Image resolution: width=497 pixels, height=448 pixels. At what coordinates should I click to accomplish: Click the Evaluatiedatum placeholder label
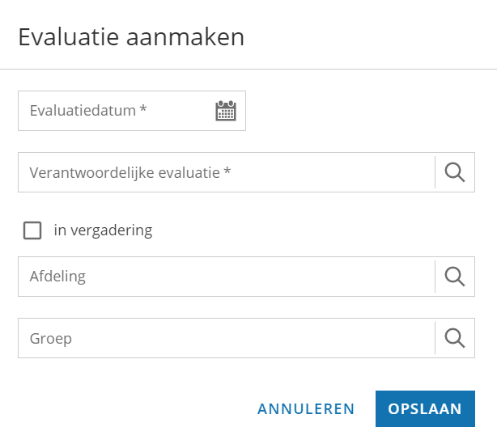pos(83,111)
